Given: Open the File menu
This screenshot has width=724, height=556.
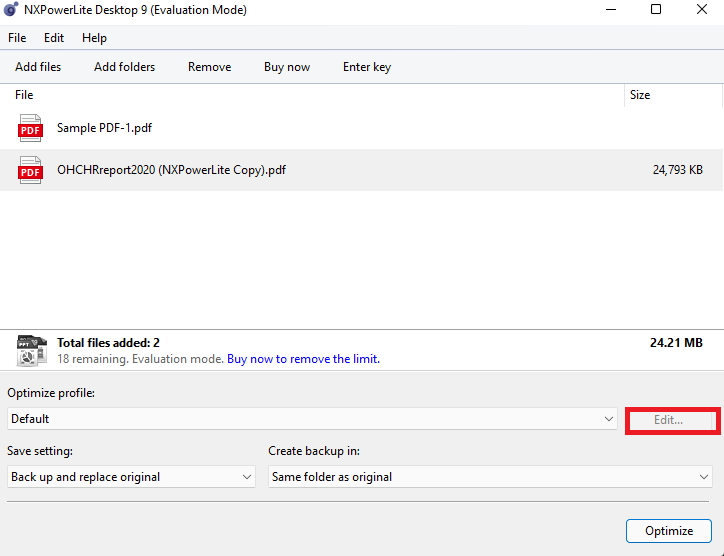Looking at the screenshot, I should pos(17,38).
